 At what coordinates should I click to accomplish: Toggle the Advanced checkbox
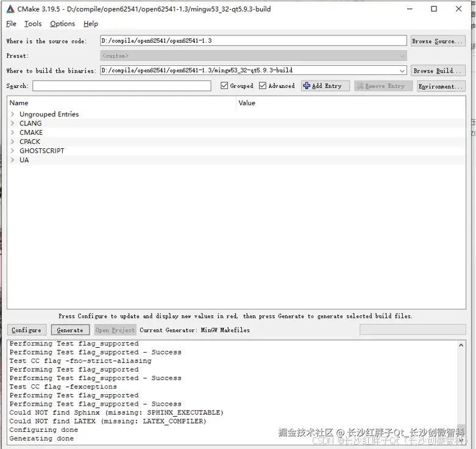[263, 85]
